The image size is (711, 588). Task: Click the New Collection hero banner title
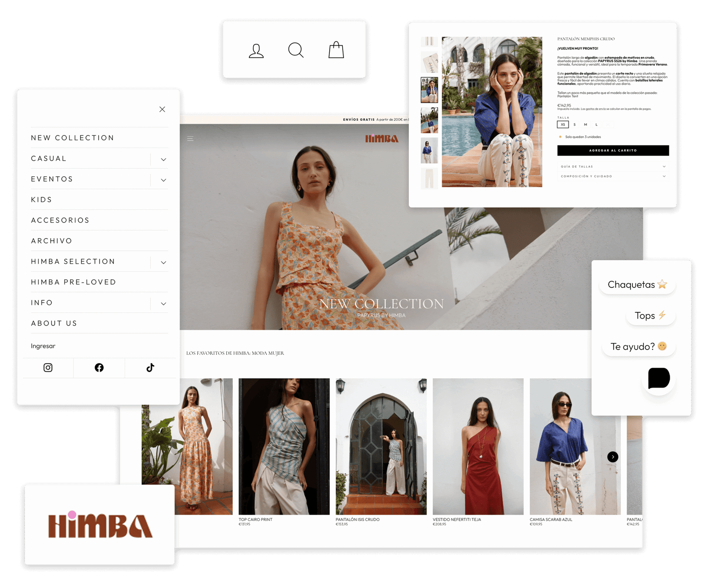click(x=381, y=304)
